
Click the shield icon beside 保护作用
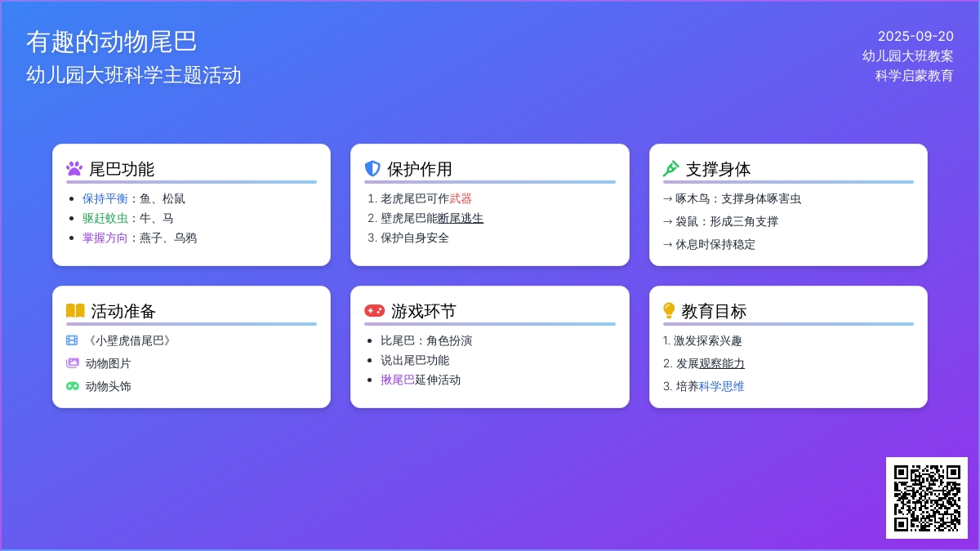tap(372, 169)
